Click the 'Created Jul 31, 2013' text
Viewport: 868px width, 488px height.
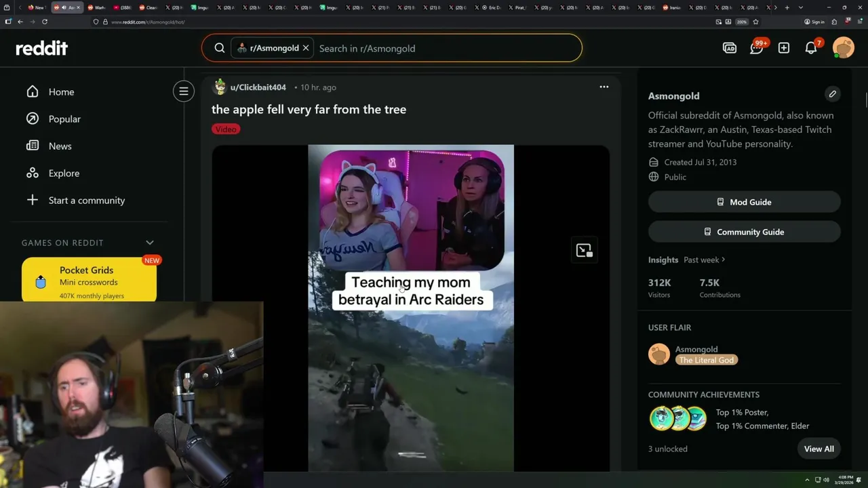click(x=701, y=162)
